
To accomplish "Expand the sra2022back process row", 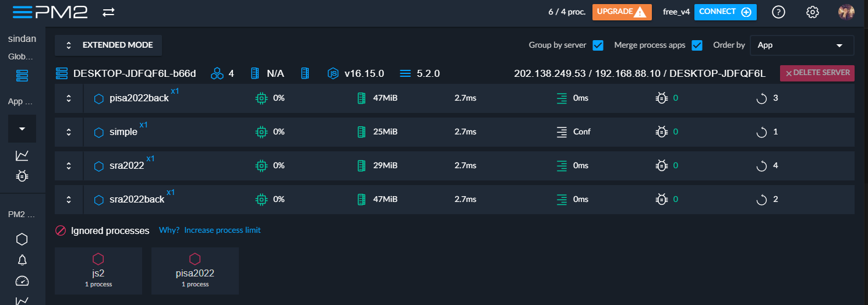I will coord(69,200).
